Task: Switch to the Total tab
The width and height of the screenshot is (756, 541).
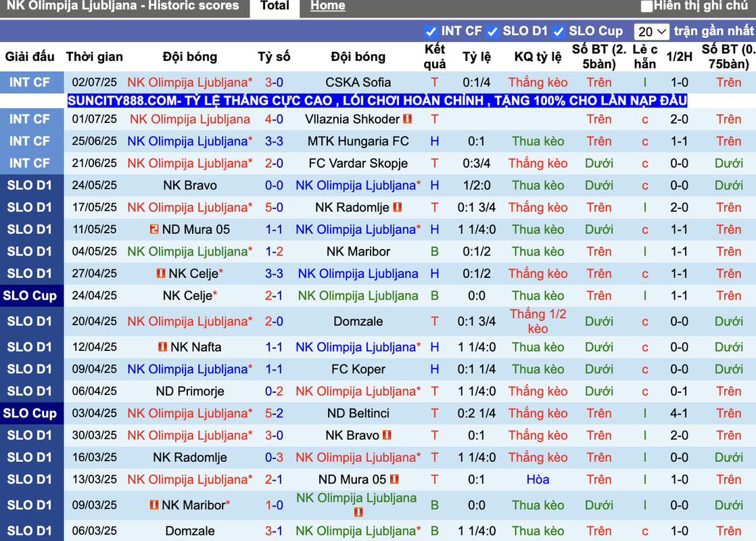Action: (x=275, y=6)
